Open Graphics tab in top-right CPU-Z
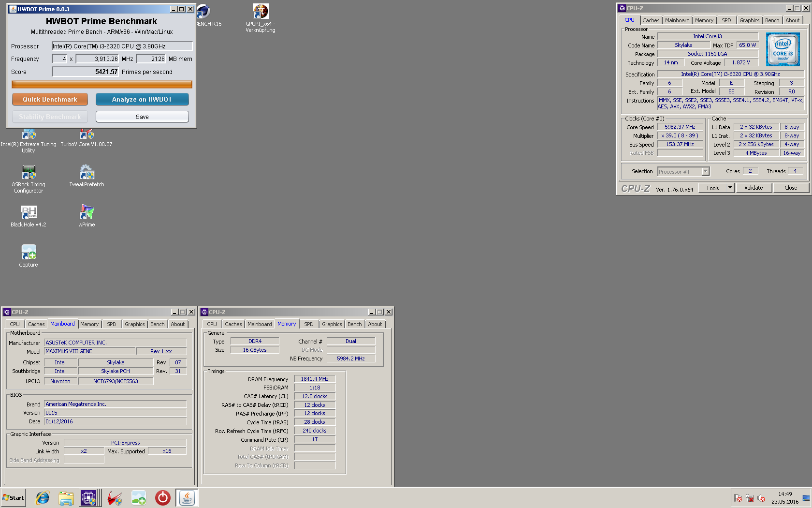This screenshot has height=508, width=812. click(x=749, y=20)
